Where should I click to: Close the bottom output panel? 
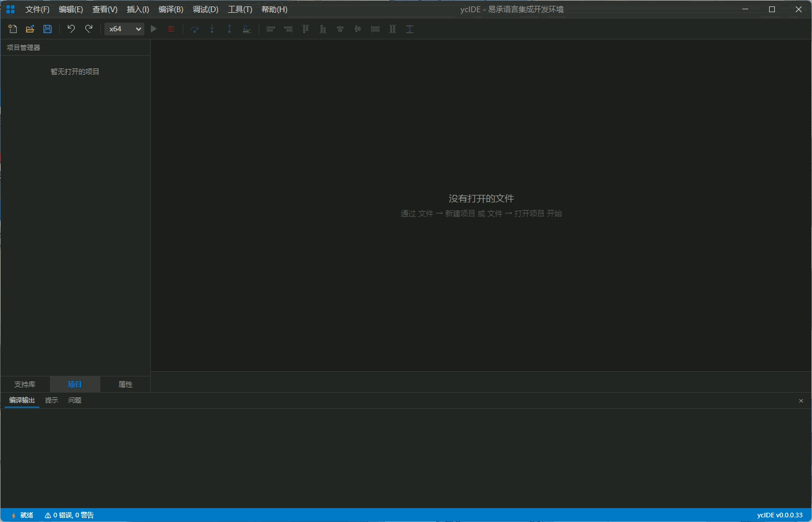[x=801, y=401]
